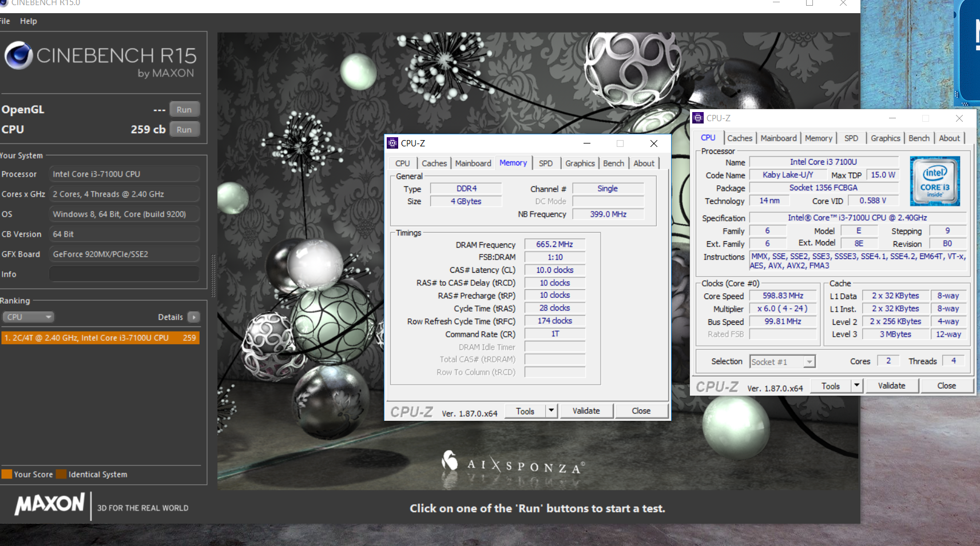Click the GFX Board value GeForce 920MX/PCIe/SSE2

[x=125, y=254]
